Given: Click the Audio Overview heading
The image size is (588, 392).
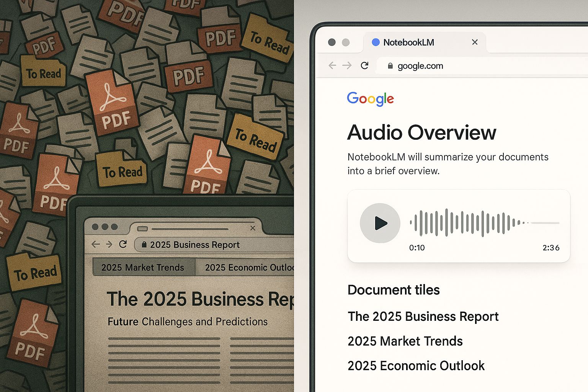Looking at the screenshot, I should 421,132.
